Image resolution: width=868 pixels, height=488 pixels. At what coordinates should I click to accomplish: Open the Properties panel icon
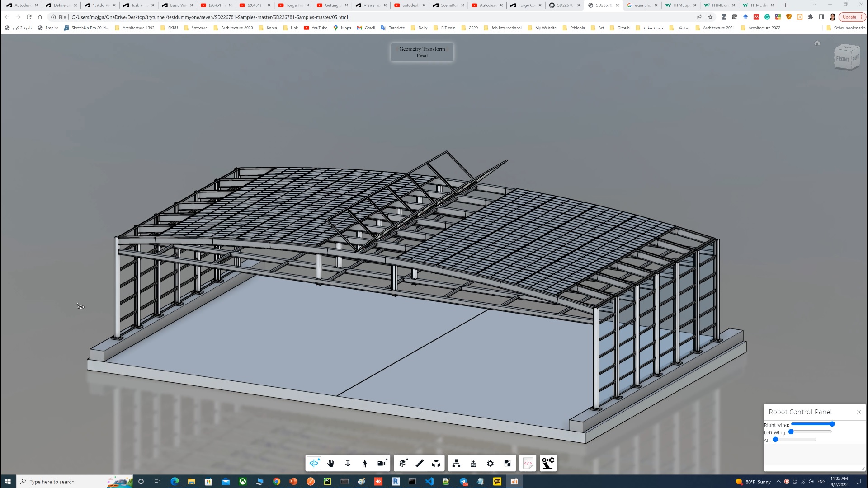point(473,463)
